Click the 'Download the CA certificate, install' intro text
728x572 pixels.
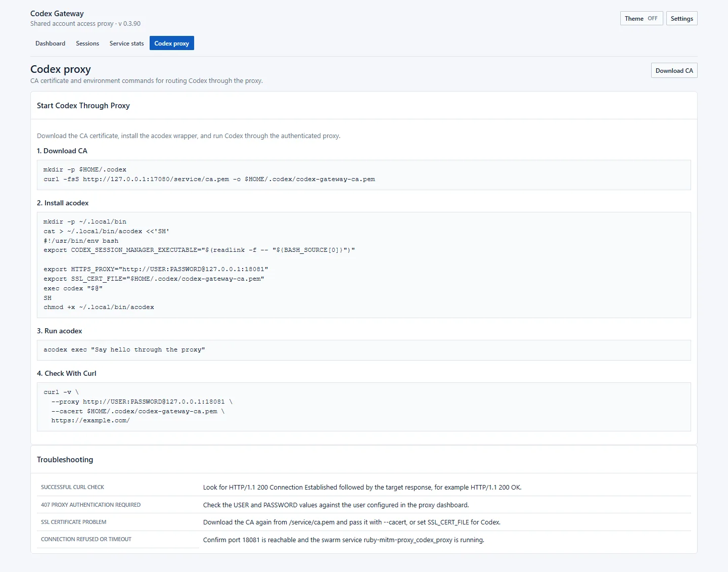(189, 136)
